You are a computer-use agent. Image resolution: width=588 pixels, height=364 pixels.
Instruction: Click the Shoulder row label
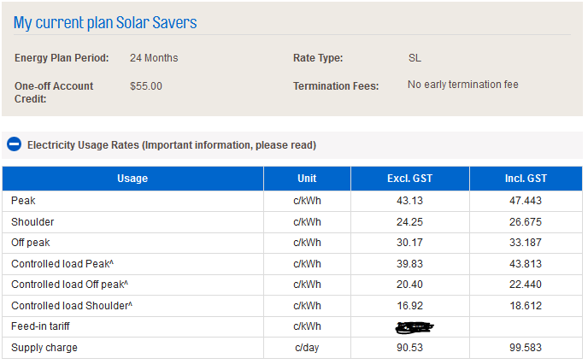[x=32, y=222]
